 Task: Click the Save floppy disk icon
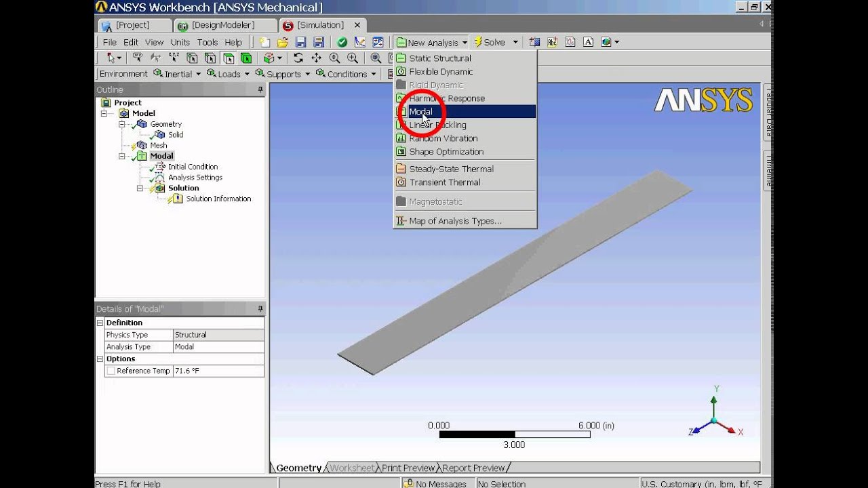click(300, 42)
